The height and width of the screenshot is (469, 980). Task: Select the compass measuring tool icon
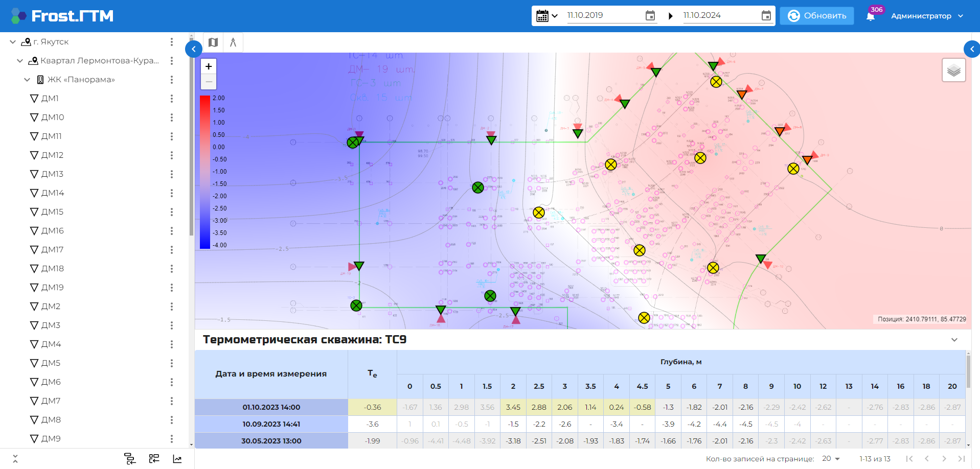[x=233, y=42]
